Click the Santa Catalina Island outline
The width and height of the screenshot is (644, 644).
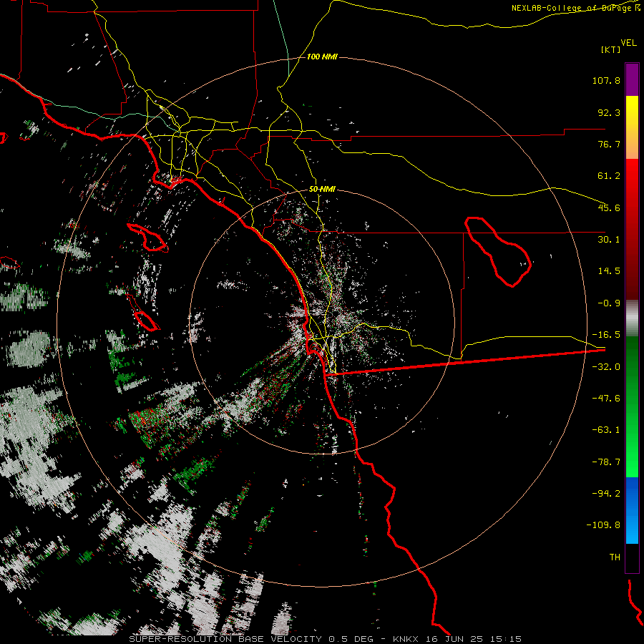click(x=147, y=238)
